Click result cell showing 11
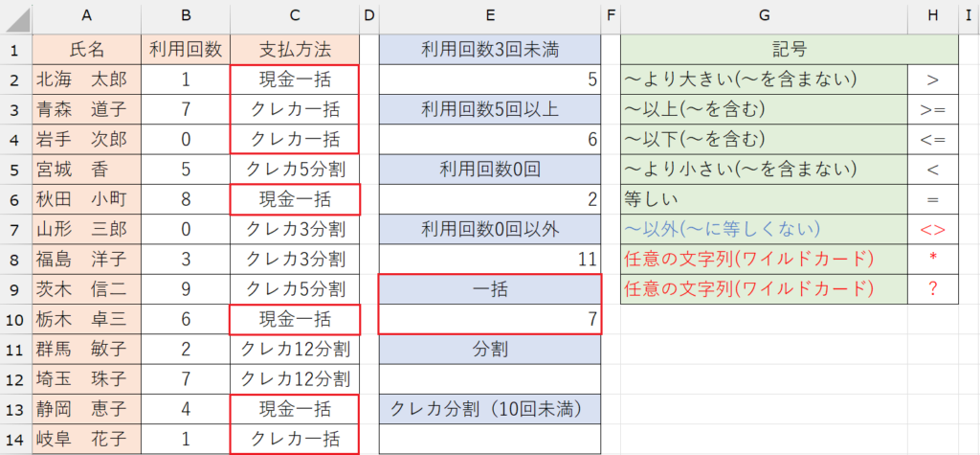The height and width of the screenshot is (455, 980). click(x=490, y=259)
